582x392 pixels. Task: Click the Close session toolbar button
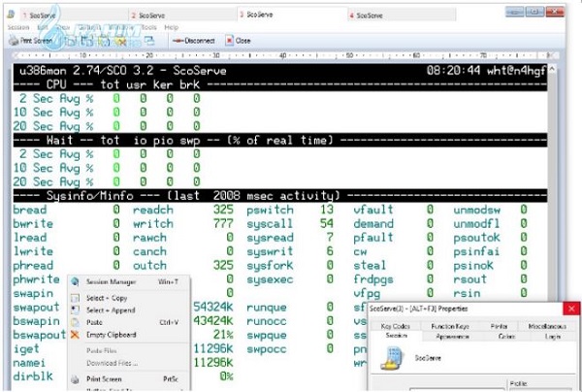[x=238, y=41]
